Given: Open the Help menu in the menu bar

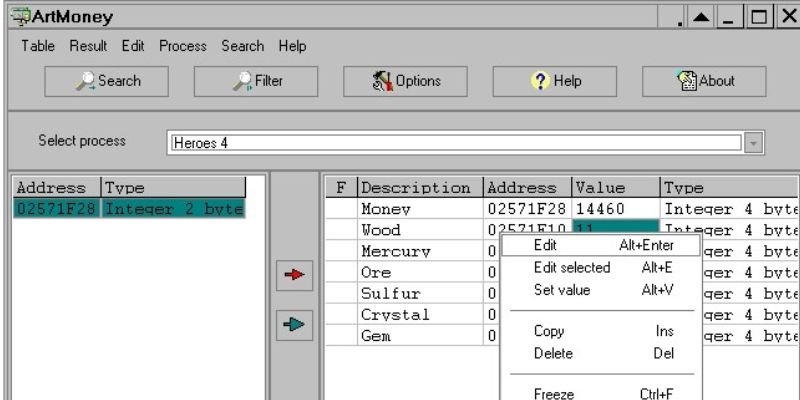Looking at the screenshot, I should 292,46.
